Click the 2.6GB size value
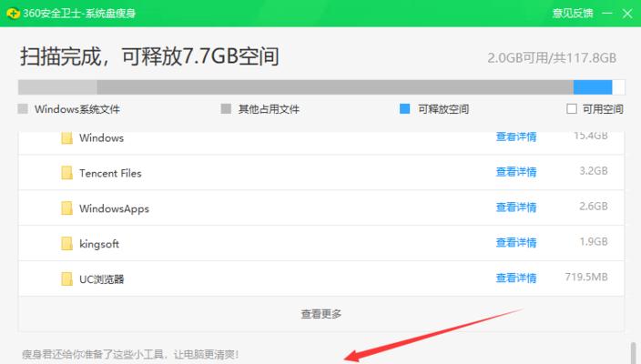The height and width of the screenshot is (364, 641). click(x=594, y=206)
